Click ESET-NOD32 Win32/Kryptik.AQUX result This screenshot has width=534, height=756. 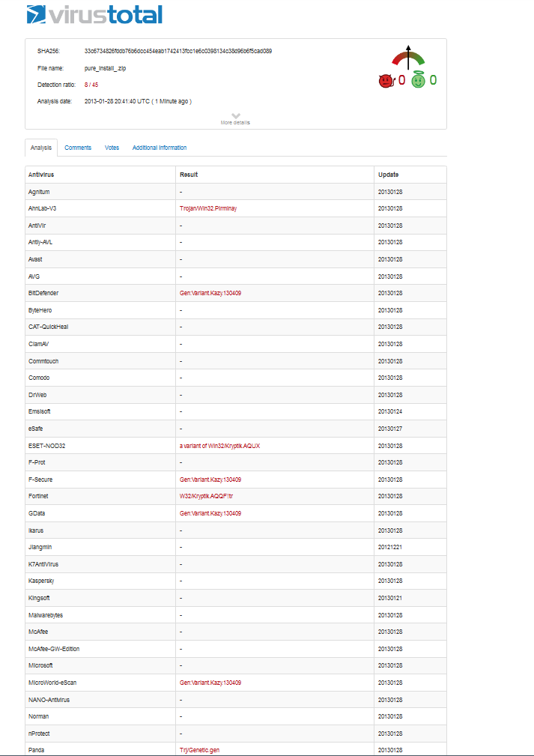[219, 446]
